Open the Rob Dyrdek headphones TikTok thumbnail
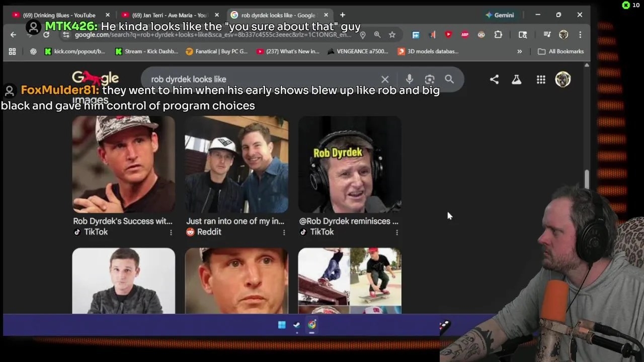This screenshot has width=644, height=362. click(x=350, y=164)
